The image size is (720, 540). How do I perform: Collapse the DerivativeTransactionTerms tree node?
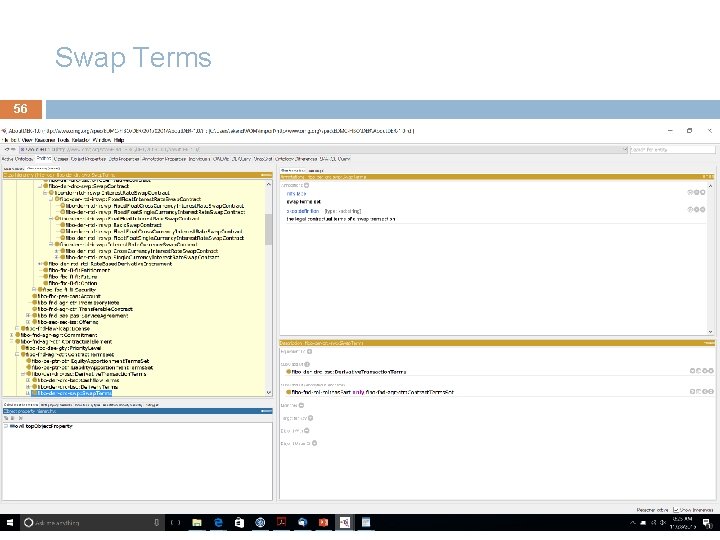(x=23, y=374)
